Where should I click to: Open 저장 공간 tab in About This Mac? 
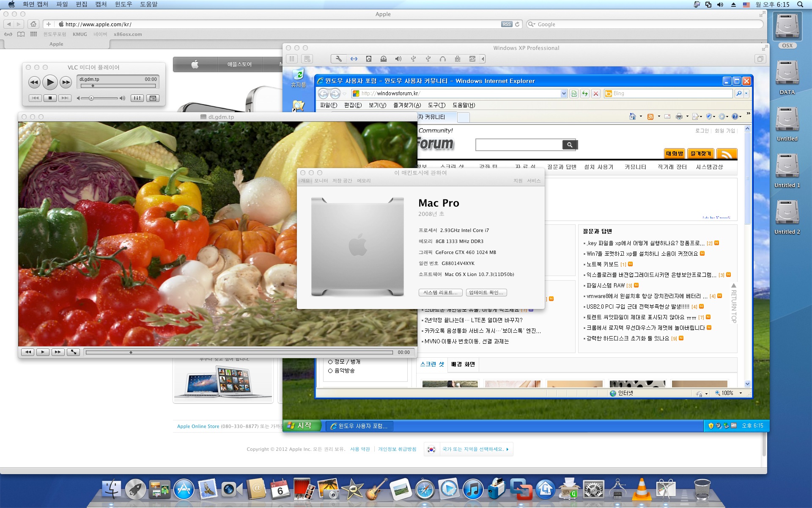tap(342, 181)
